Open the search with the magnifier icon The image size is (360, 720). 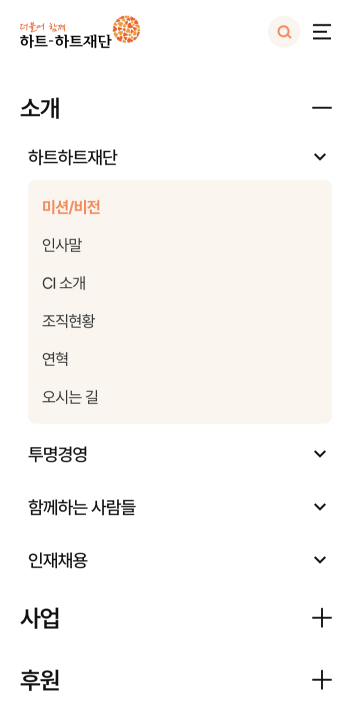[x=284, y=32]
